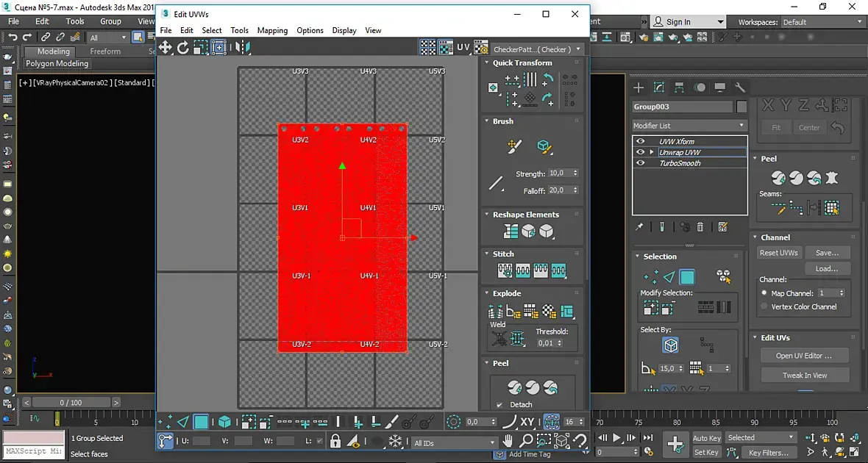Click the Reset UVWs button
This screenshot has height=463, width=868.
coord(778,252)
